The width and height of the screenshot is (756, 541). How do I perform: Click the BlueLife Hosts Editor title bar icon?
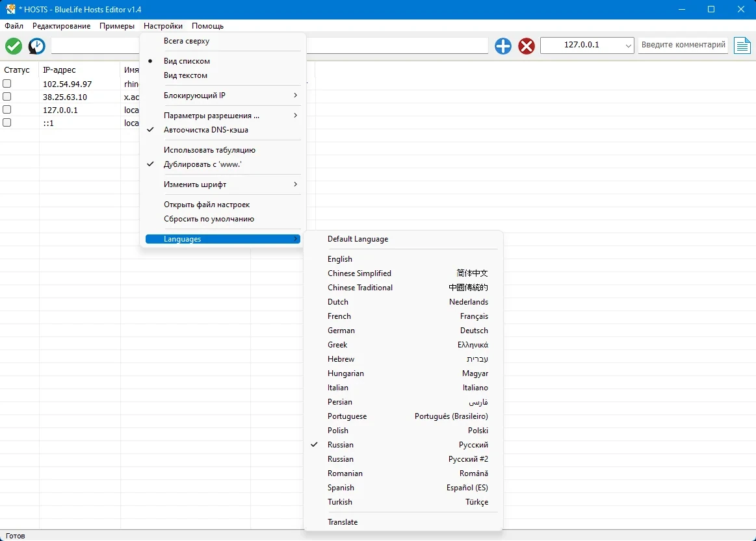[x=10, y=9]
